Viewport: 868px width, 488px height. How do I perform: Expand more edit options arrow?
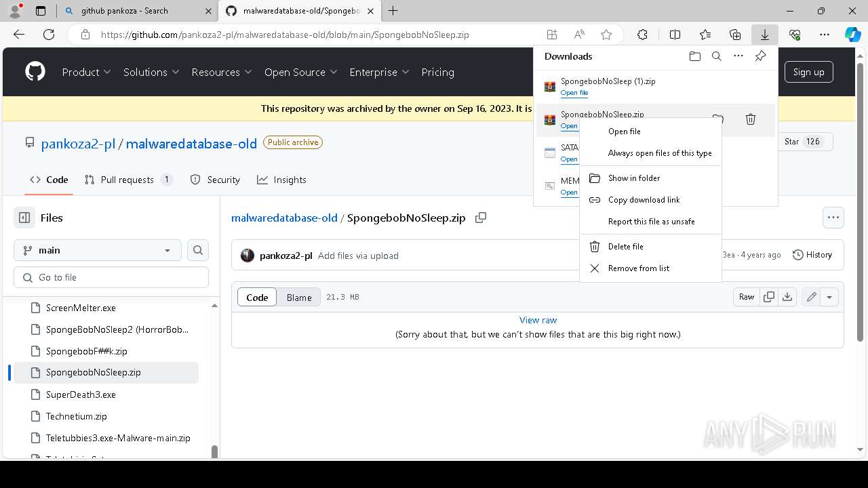829,297
